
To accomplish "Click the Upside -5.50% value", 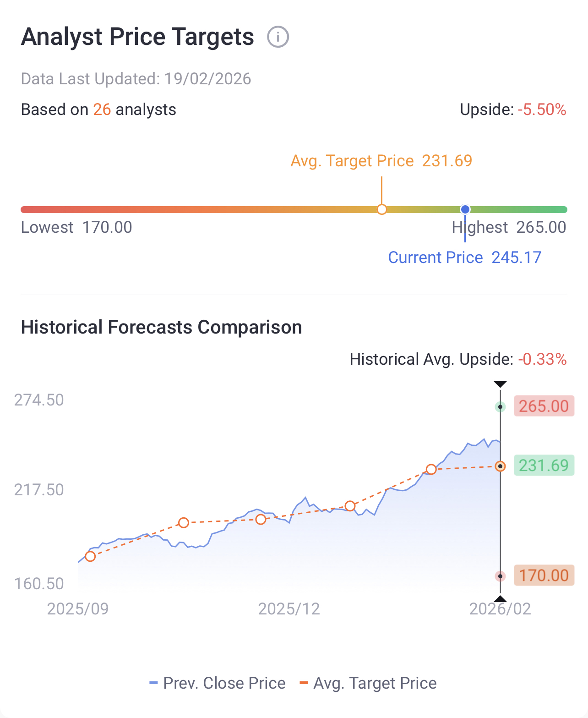I will pos(542,110).
